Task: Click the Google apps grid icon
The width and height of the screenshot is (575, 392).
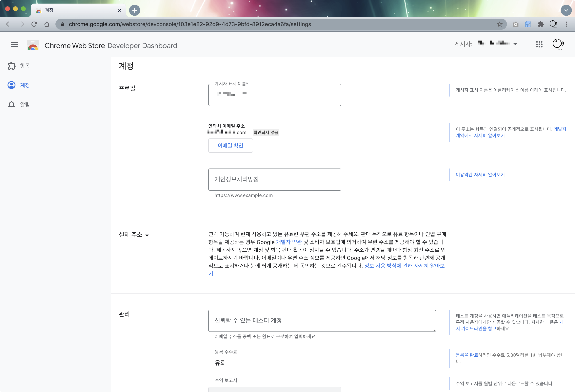Action: [539, 44]
